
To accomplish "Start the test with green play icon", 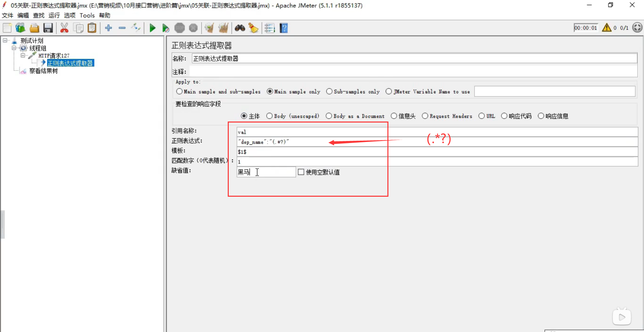I will click(153, 28).
